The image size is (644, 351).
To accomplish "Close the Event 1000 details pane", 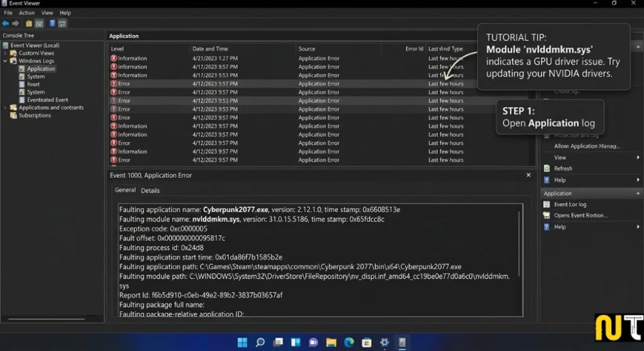I will tap(528, 175).
